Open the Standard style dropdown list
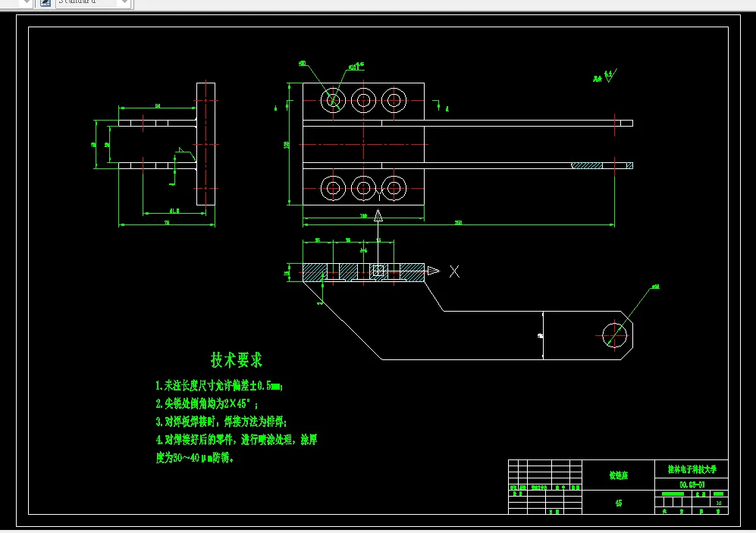 pos(124,2)
